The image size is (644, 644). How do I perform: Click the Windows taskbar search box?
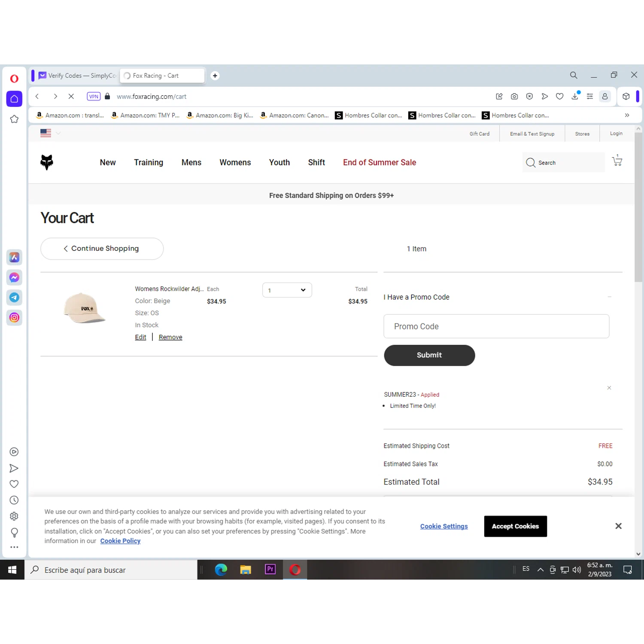click(111, 570)
